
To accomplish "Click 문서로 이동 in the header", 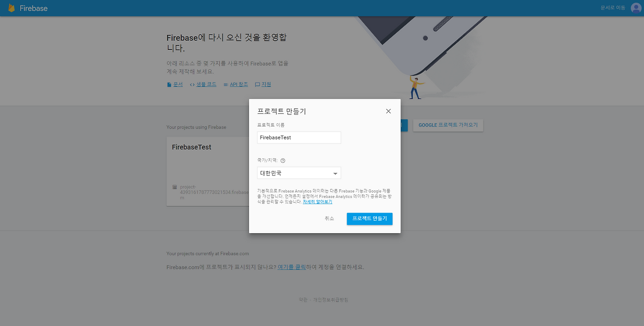I will pos(613,8).
